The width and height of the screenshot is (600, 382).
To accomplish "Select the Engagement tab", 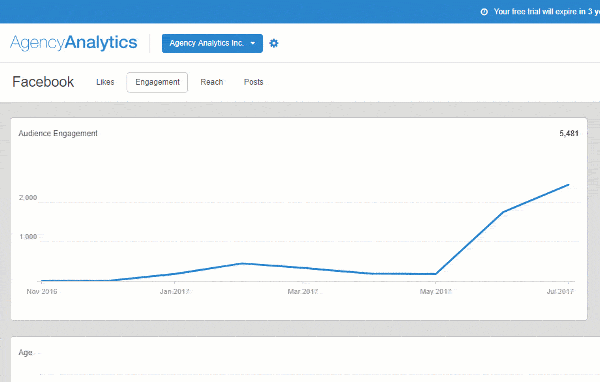I will (157, 82).
